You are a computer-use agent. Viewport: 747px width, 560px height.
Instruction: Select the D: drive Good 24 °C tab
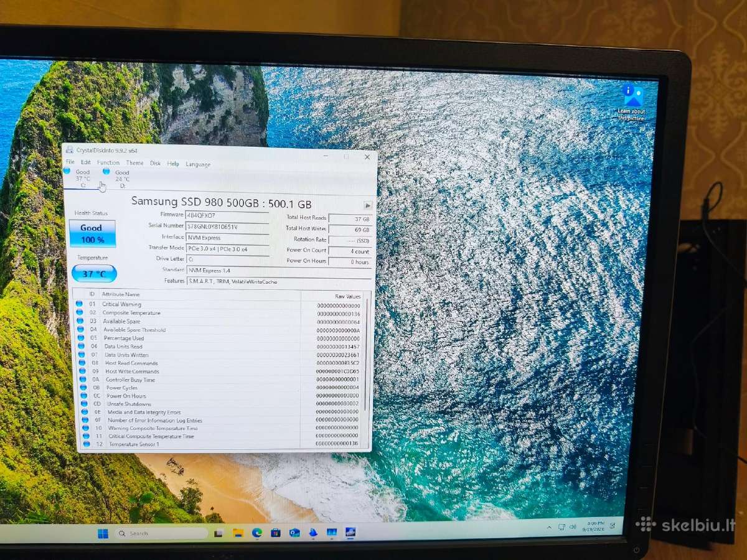click(122, 179)
